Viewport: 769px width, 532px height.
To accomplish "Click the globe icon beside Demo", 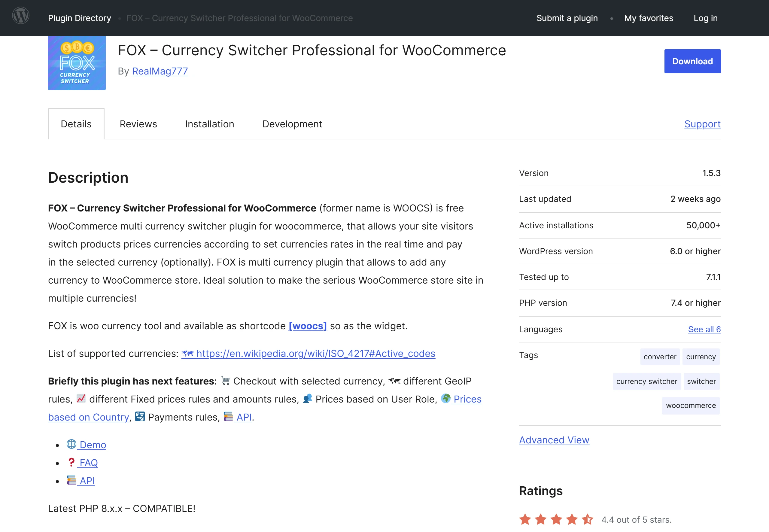I will tap(71, 444).
